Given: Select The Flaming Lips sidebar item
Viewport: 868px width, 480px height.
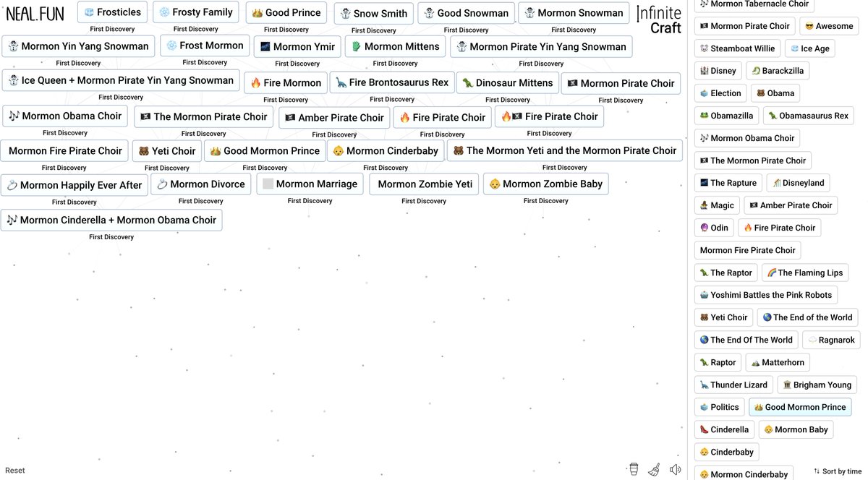Looking at the screenshot, I should click(805, 273).
